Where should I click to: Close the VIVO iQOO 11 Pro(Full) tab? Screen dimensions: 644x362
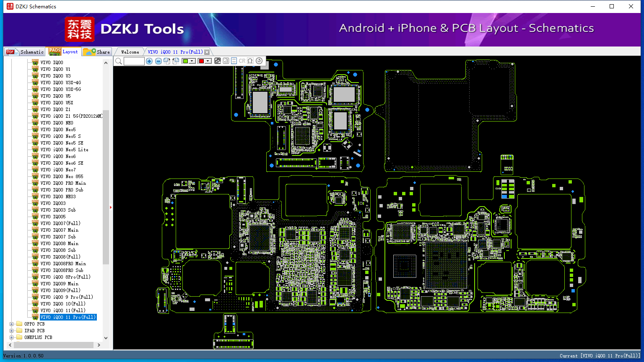[x=207, y=52]
